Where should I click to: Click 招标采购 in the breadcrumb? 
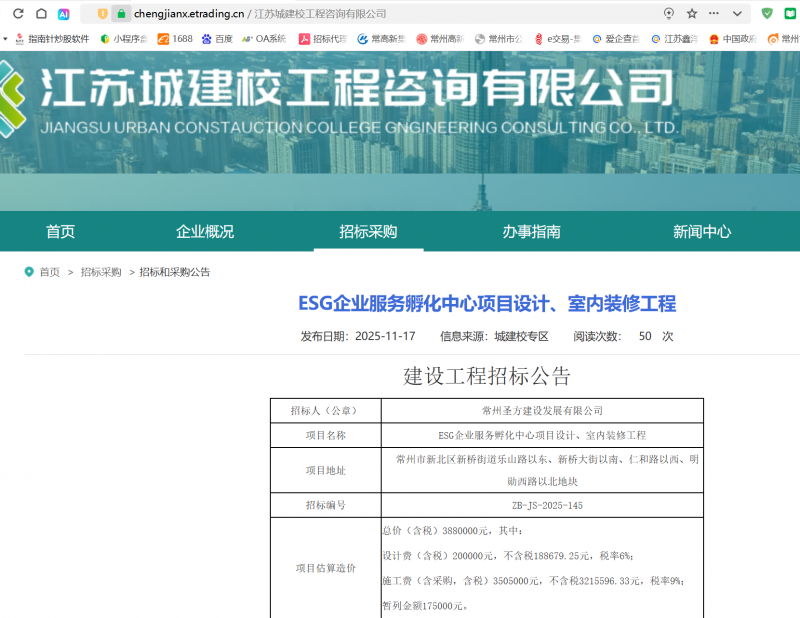tap(101, 272)
